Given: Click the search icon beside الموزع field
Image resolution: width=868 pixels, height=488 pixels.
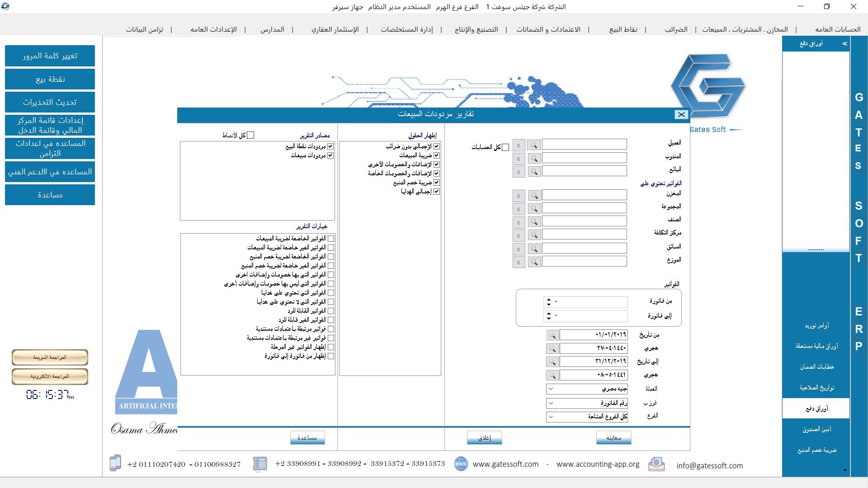Looking at the screenshot, I should [x=534, y=262].
